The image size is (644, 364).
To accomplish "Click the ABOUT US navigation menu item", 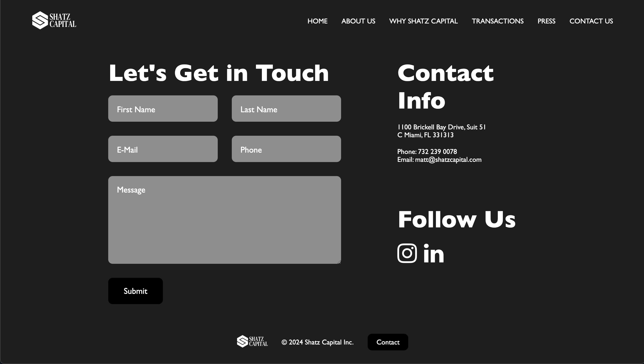I will coord(358,21).
